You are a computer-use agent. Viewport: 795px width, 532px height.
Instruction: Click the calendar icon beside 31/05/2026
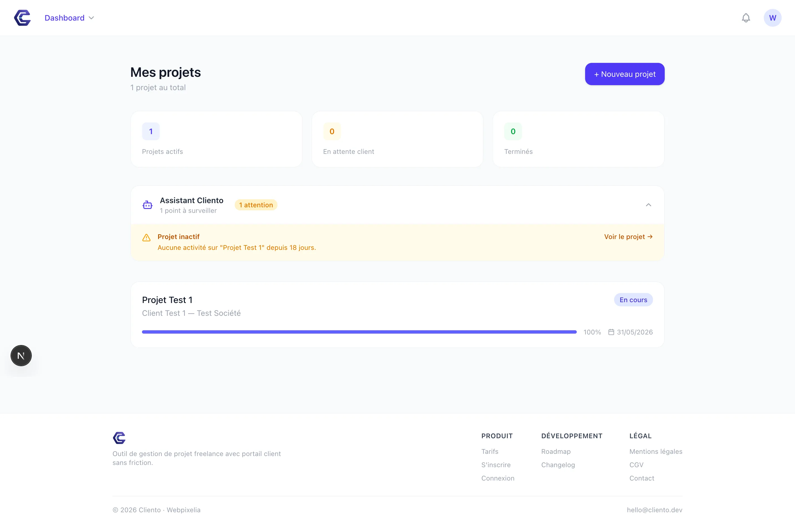click(x=611, y=332)
